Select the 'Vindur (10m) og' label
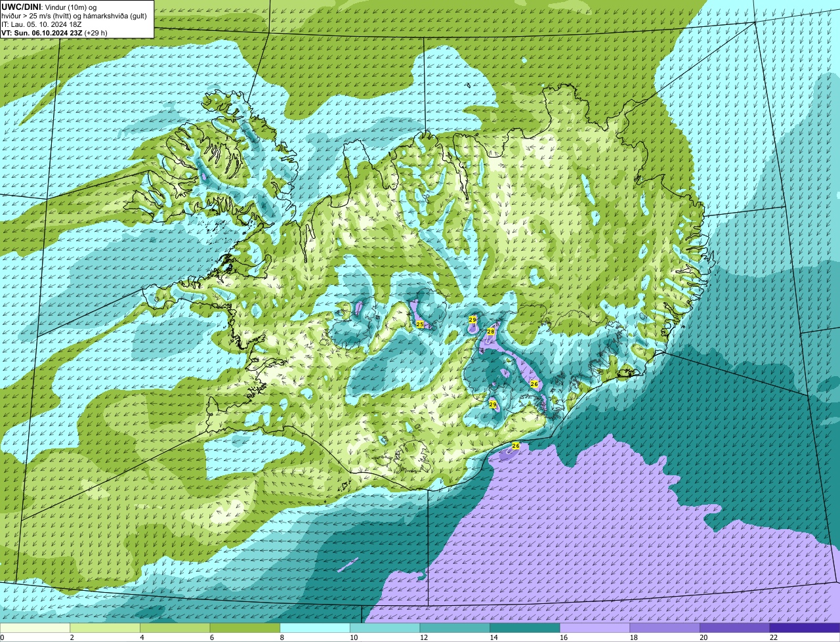This screenshot has width=840, height=642. tap(71, 7)
